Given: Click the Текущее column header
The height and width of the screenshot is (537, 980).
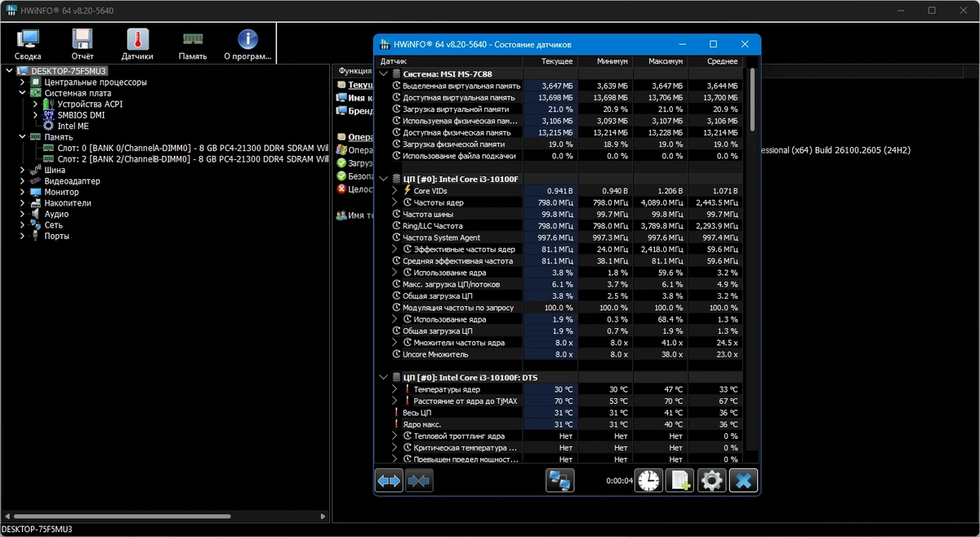Looking at the screenshot, I should coord(550,61).
